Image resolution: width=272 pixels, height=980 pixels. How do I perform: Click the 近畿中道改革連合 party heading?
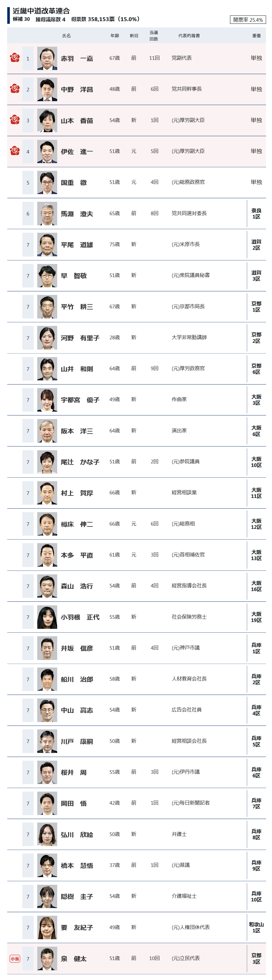[x=41, y=11]
